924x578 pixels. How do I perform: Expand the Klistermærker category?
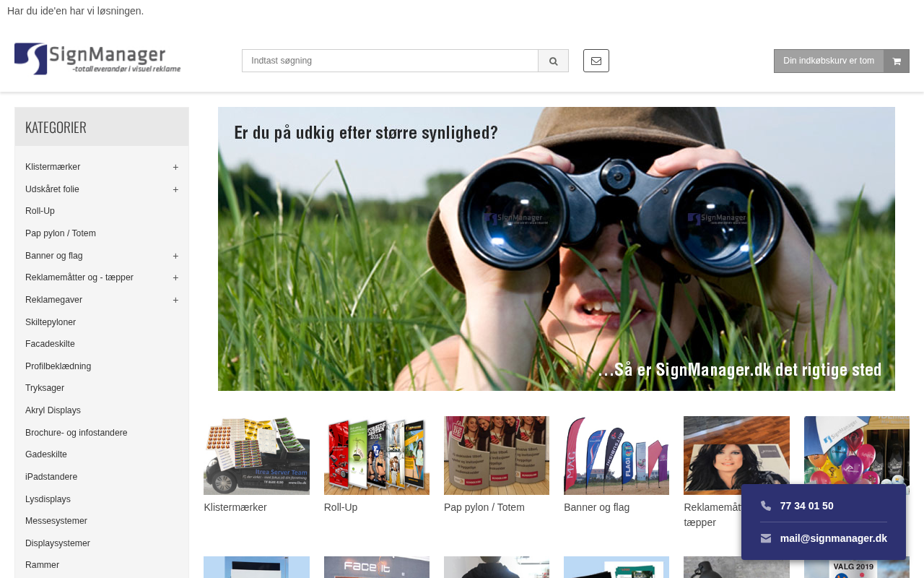175,167
